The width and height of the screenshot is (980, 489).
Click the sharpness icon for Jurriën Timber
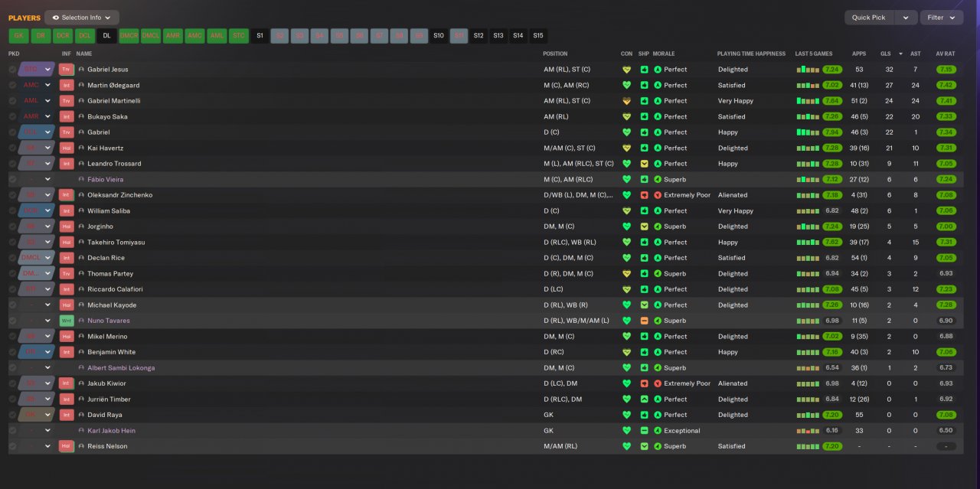[x=644, y=399]
